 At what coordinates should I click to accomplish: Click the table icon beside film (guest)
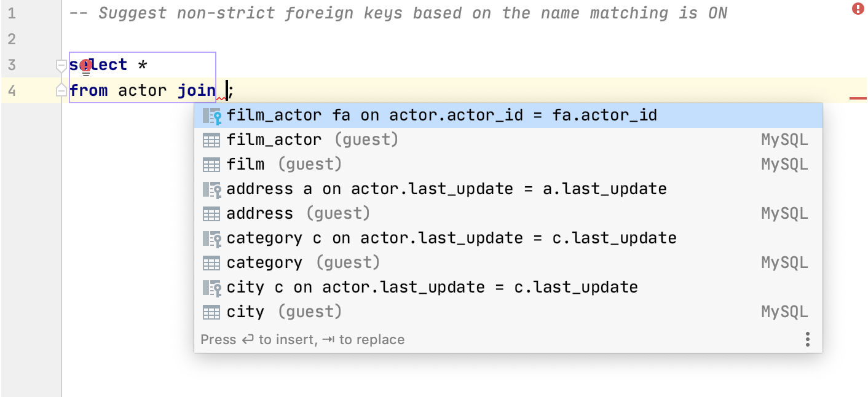pyautogui.click(x=212, y=164)
